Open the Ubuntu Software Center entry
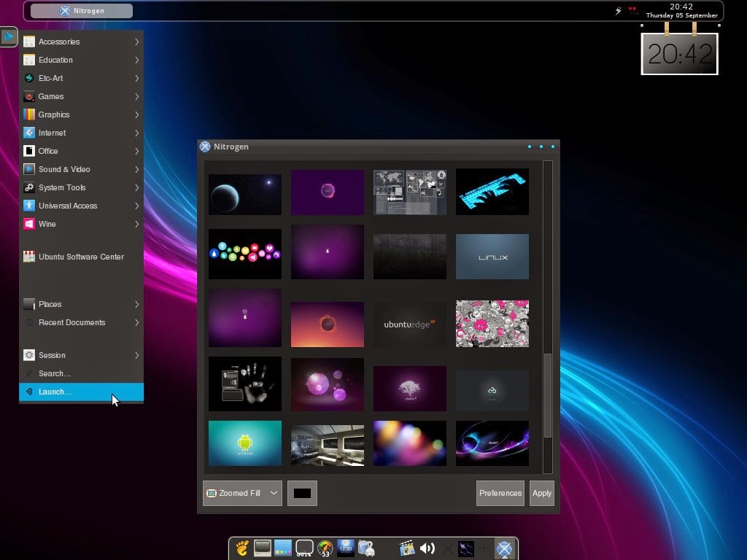This screenshot has height=560, width=747. point(81,257)
